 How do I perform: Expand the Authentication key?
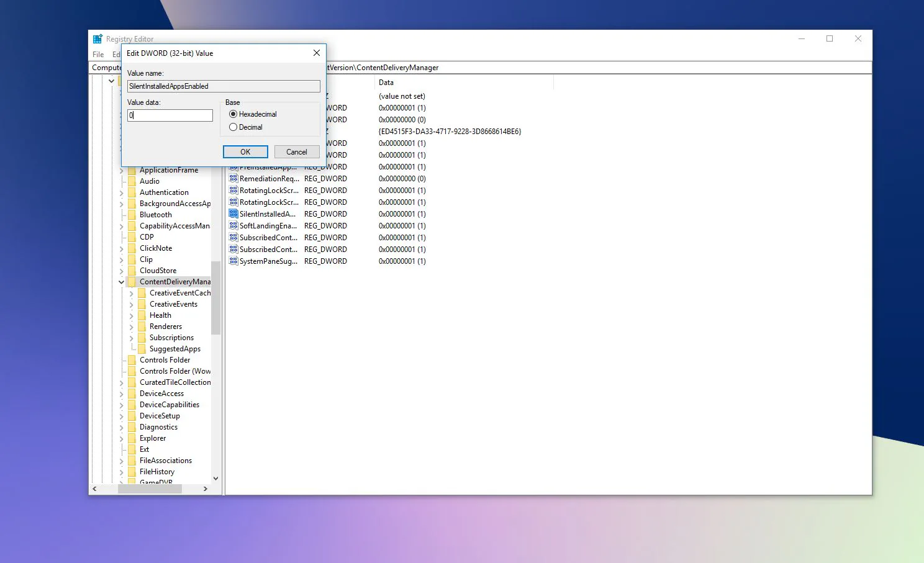(122, 192)
